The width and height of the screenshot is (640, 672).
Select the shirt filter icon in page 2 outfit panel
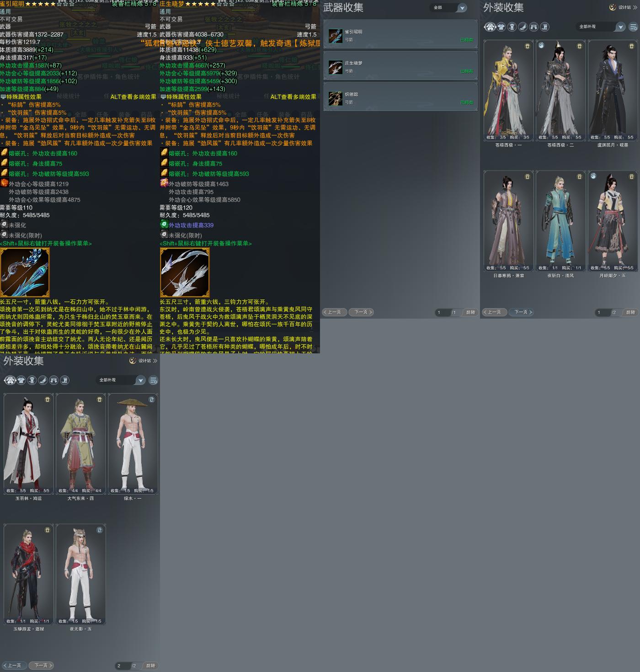(x=21, y=380)
